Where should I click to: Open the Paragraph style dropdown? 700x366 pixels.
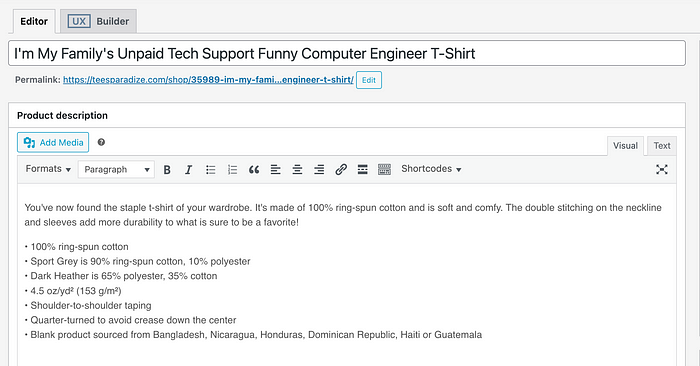(116, 170)
